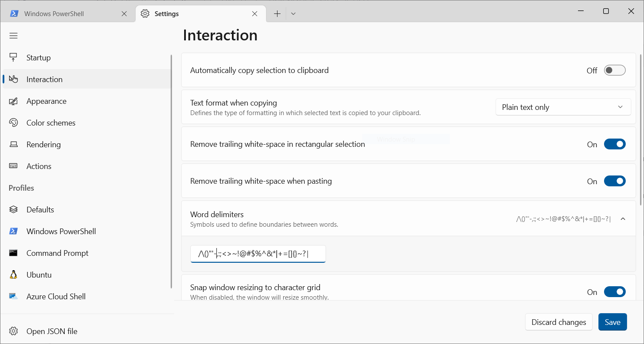This screenshot has width=644, height=344.
Task: Enable automatically copy selection to clipboard
Action: point(615,70)
